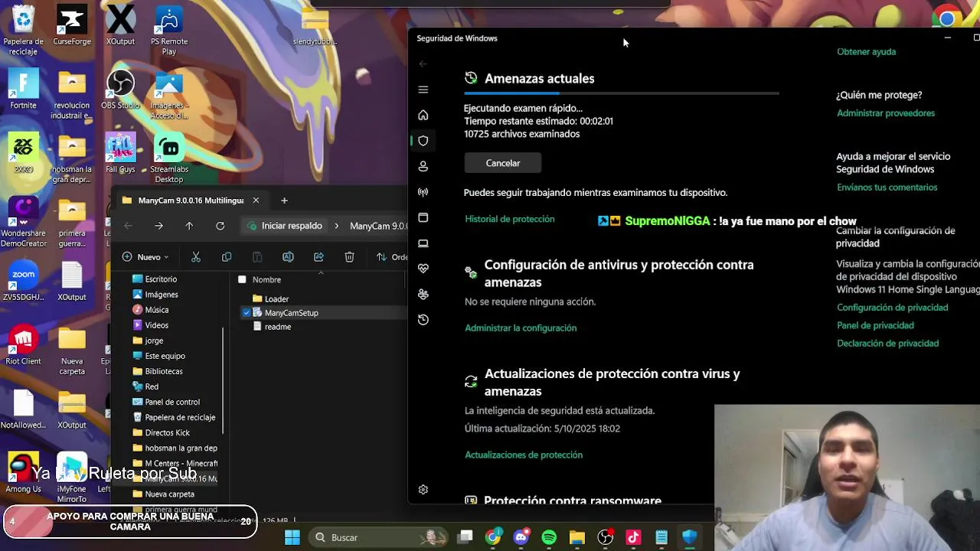
Task: Select the shield virus protection sidebar icon
Action: 423,141
